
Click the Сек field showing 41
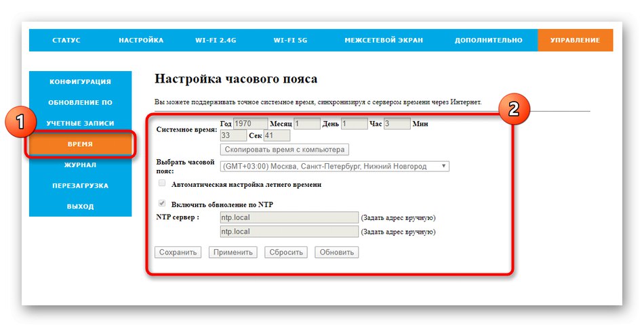tap(277, 135)
